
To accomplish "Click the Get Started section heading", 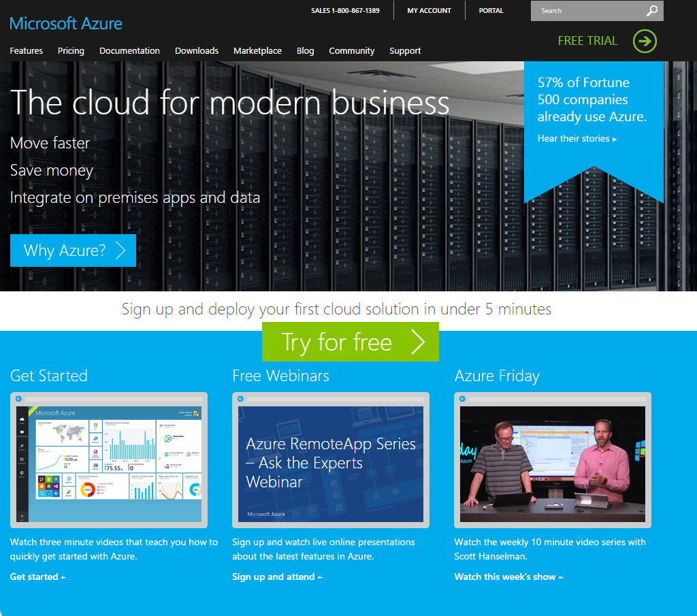I will (x=49, y=376).
